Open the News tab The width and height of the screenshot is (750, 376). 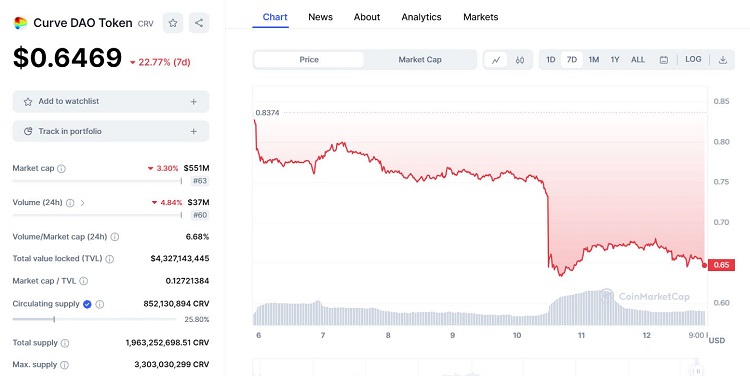click(x=320, y=17)
